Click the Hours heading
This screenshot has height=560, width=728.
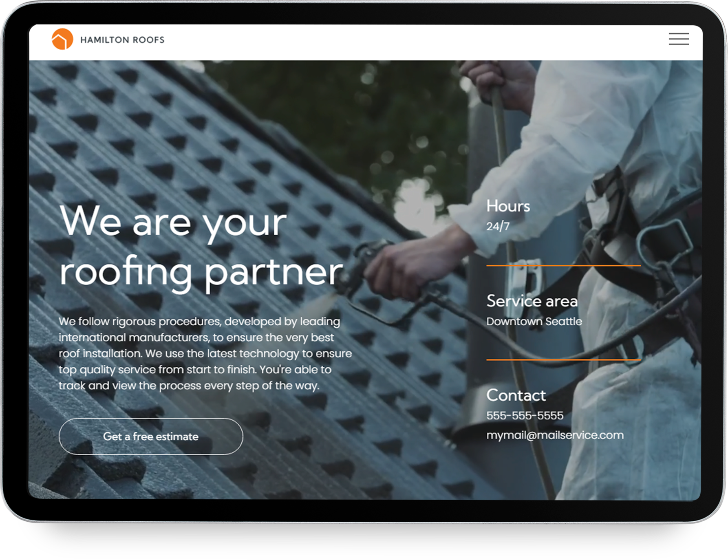point(508,206)
